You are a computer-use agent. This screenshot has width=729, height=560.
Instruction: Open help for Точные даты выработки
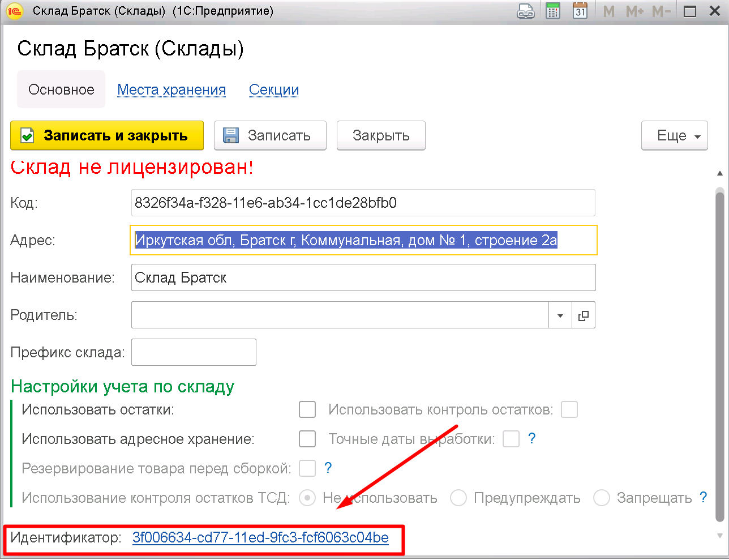click(x=531, y=439)
